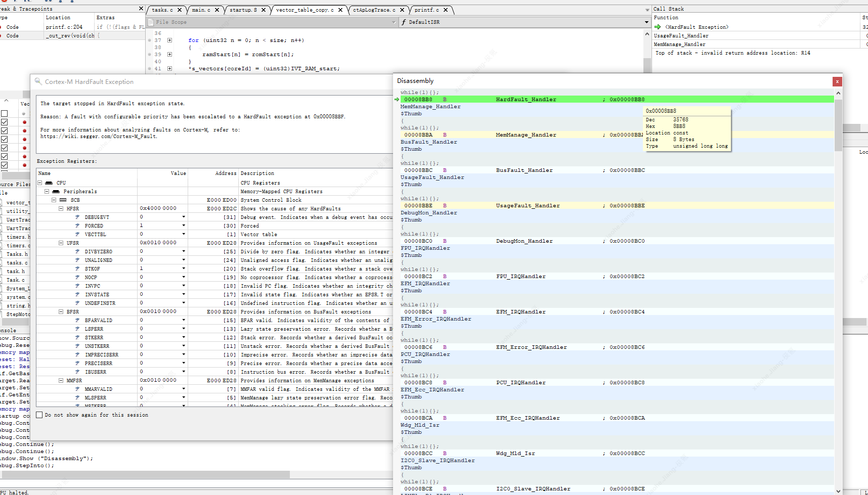Click Disassembly scrollbar down arrow
The height and width of the screenshot is (495, 868).
838,491
